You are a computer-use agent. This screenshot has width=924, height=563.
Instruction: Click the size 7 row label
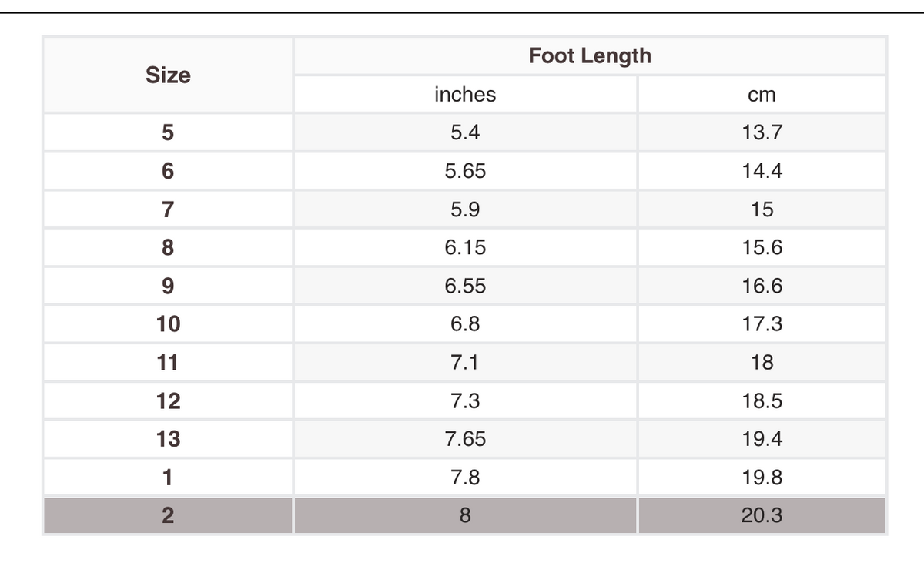pyautogui.click(x=168, y=209)
